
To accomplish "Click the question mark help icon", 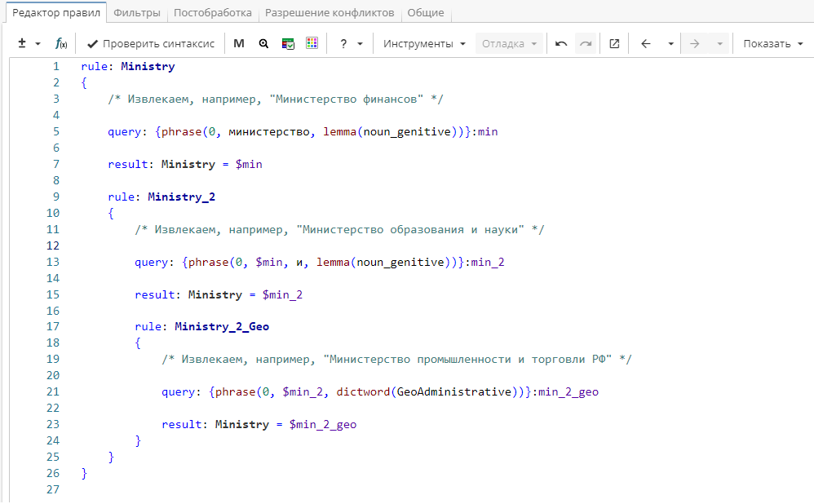I will 343,43.
